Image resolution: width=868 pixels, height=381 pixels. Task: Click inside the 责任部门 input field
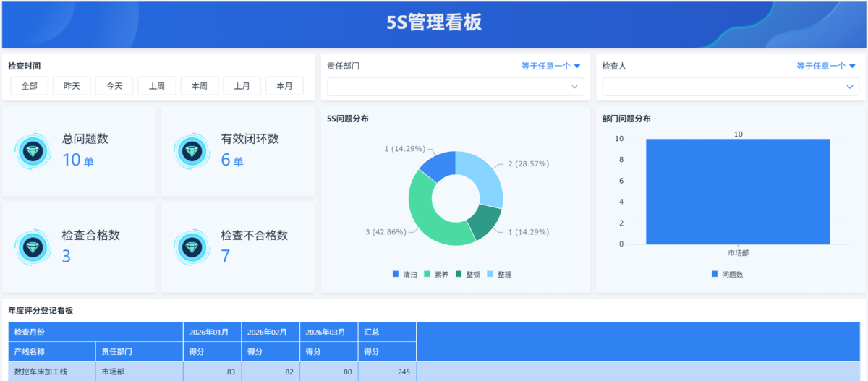pos(456,87)
